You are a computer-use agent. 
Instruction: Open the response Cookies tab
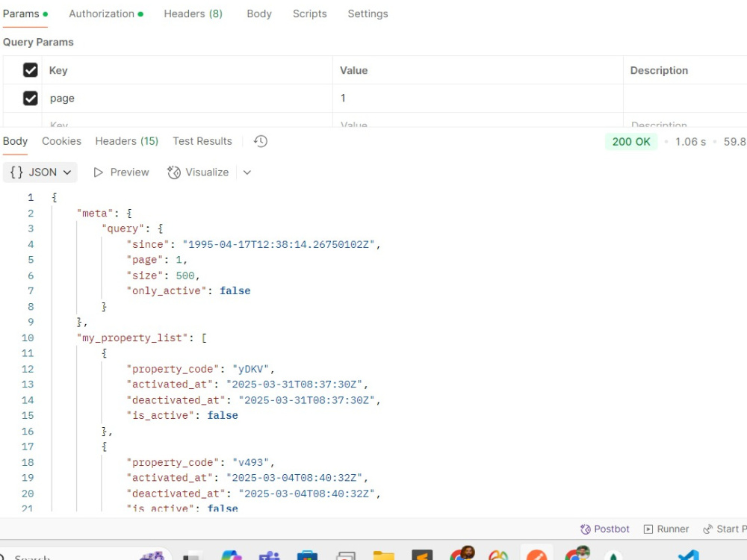[x=61, y=141]
